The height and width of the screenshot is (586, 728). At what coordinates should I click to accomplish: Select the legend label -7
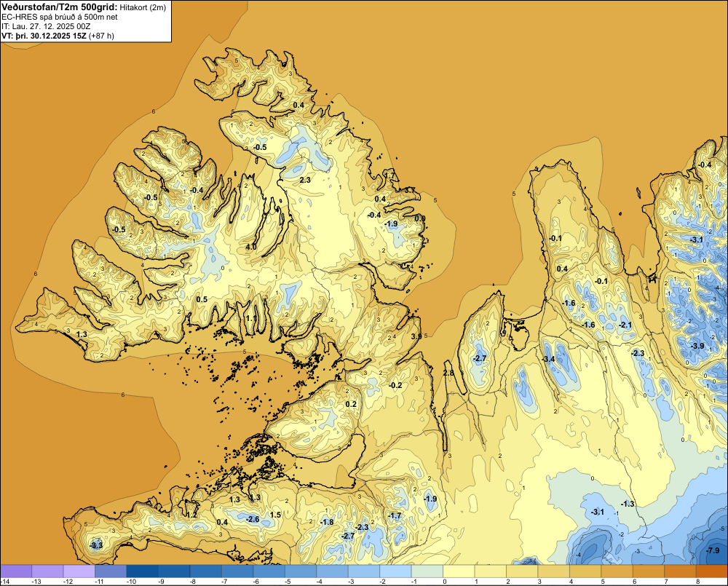point(225,582)
